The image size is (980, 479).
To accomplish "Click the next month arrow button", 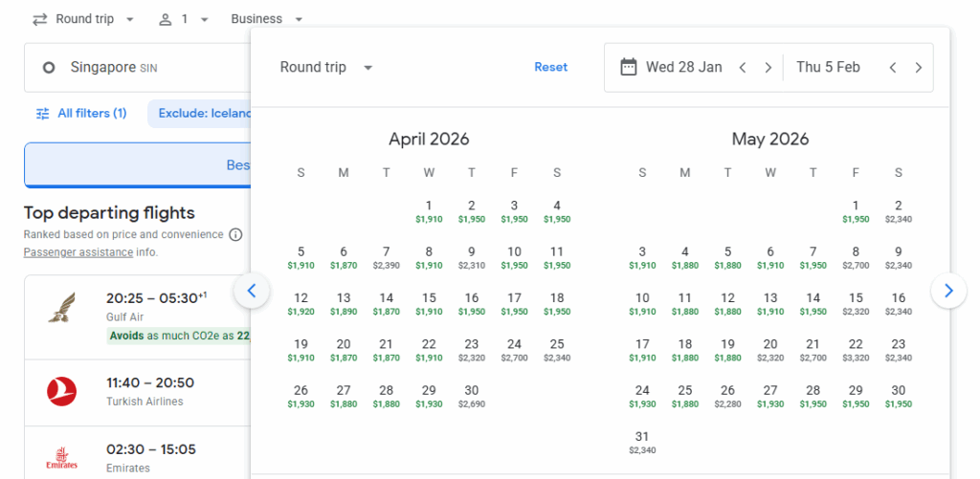I will coord(947,291).
